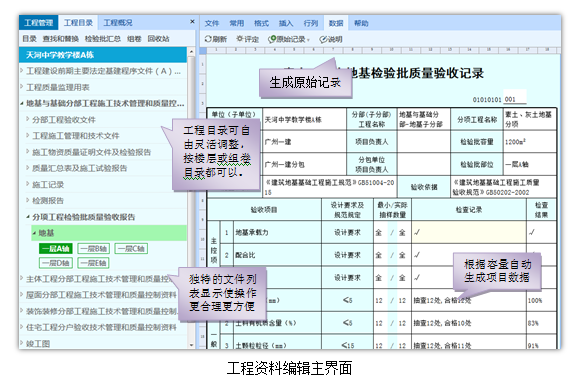The height and width of the screenshot is (386, 583).
Task: Click the 《建筑地基基础工程施工质量验收规范》GB50202-2002 cell
Action: [504, 187]
